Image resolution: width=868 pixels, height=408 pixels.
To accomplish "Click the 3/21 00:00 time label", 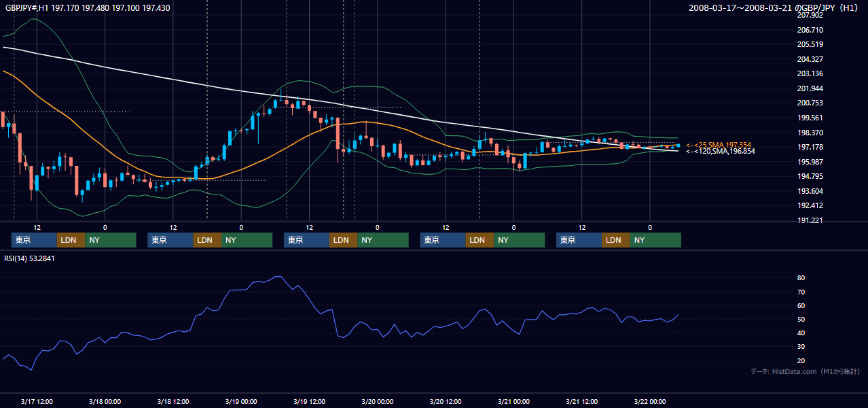I will click(513, 401).
